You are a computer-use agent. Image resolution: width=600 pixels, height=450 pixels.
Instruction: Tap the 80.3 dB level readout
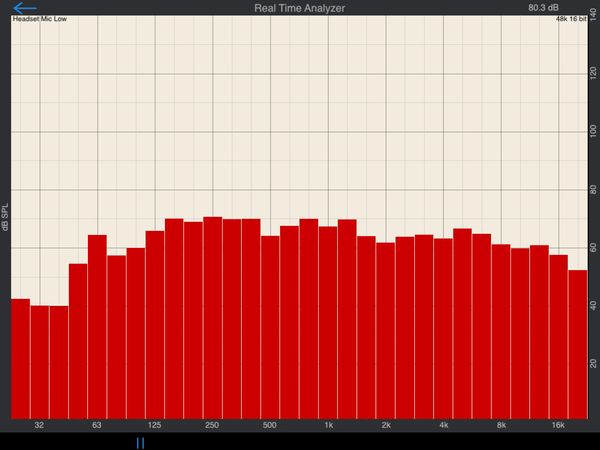point(543,8)
